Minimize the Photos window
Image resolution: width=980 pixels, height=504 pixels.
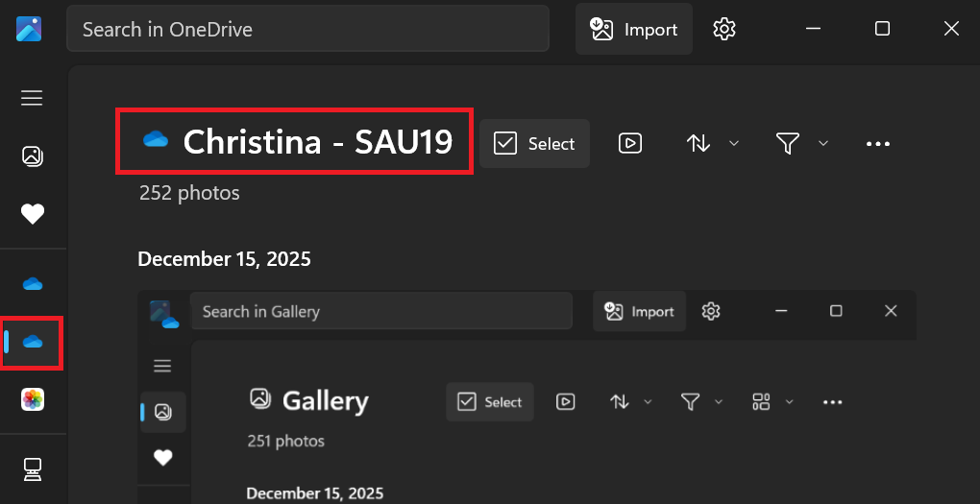pos(813,29)
